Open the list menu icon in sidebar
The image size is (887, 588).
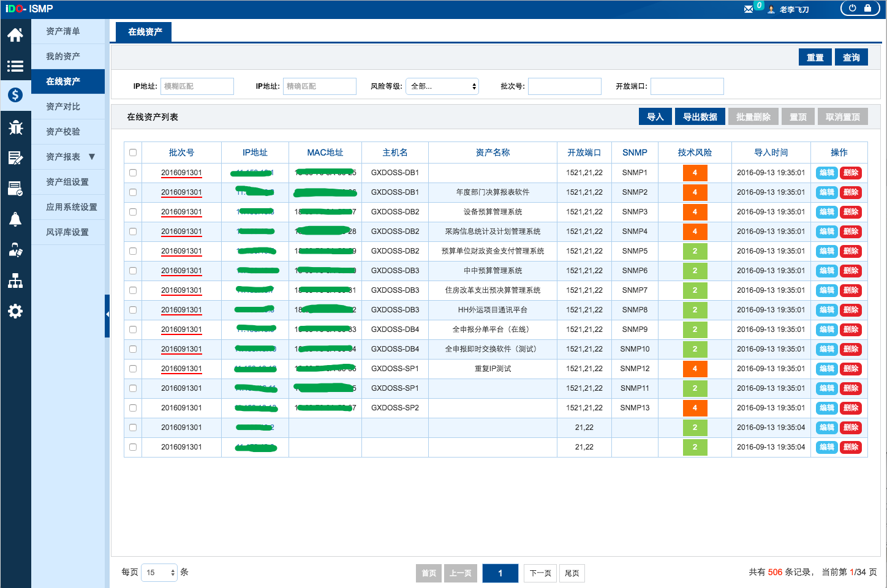click(x=15, y=66)
